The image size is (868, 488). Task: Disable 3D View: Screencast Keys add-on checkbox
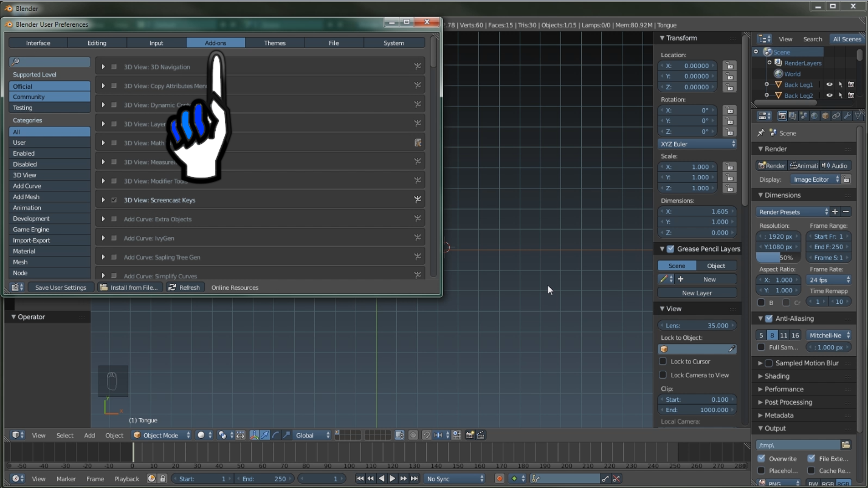114,200
